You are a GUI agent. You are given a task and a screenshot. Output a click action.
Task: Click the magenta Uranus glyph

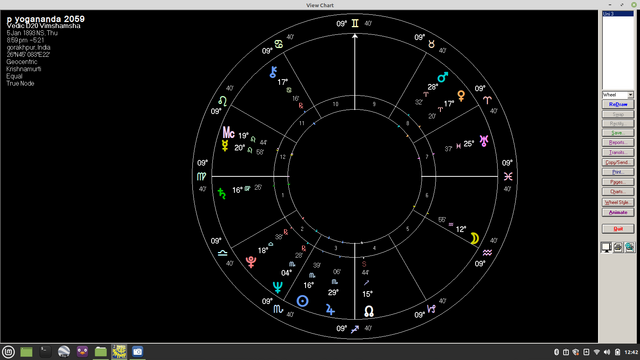[484, 141]
